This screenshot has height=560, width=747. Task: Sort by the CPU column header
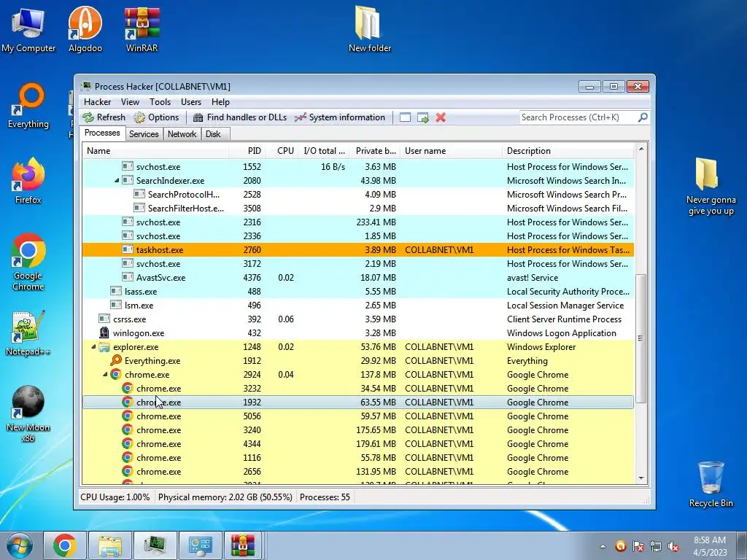click(282, 151)
